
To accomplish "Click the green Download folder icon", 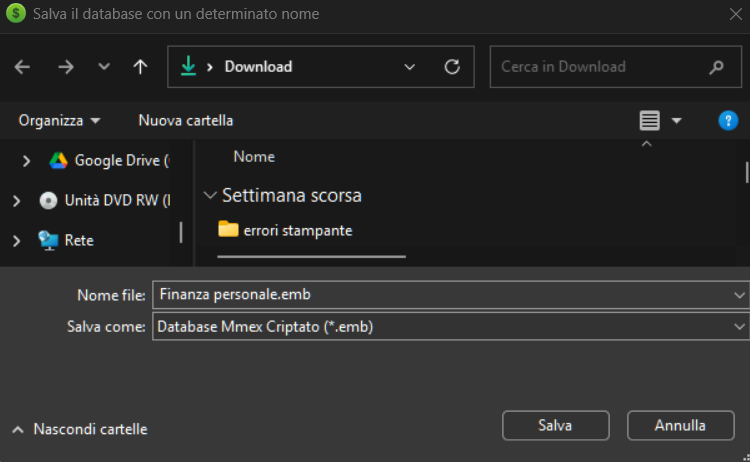I will pos(188,66).
